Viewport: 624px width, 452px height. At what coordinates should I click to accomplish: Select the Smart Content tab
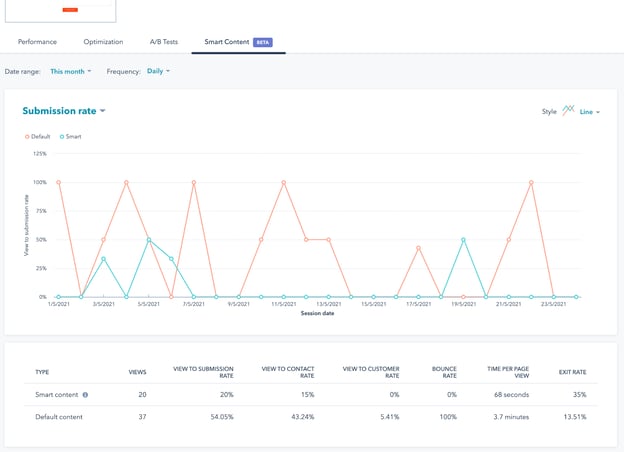point(225,42)
